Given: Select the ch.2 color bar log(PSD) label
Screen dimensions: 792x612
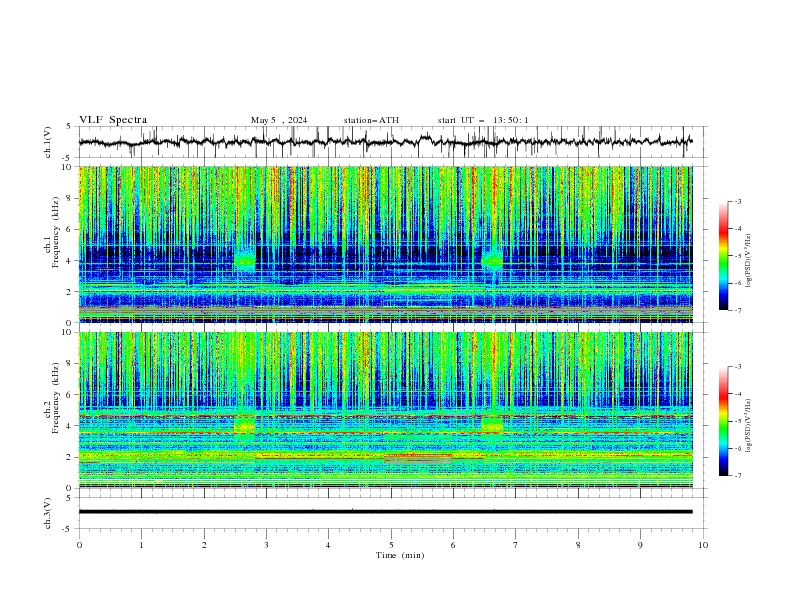Looking at the screenshot, I should tap(749, 426).
